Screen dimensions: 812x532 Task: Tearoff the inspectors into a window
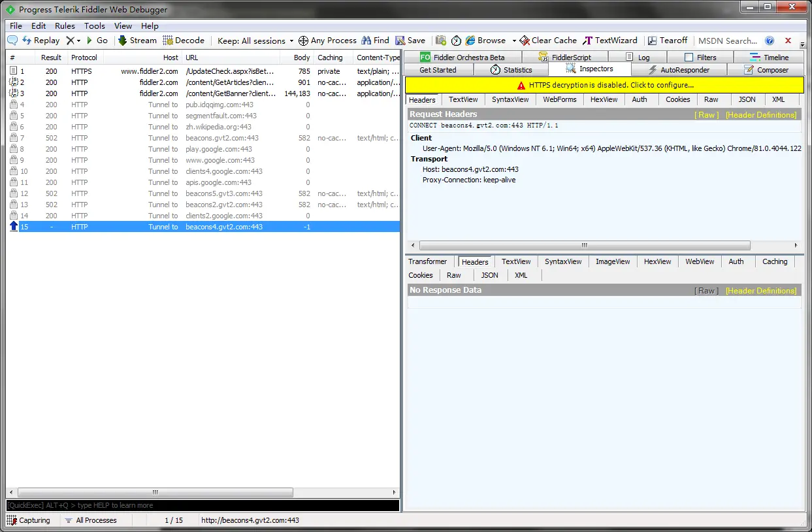point(668,41)
